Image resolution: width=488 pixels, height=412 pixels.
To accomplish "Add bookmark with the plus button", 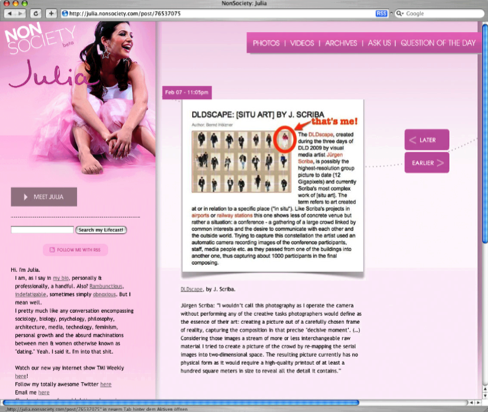I will 51,14.
